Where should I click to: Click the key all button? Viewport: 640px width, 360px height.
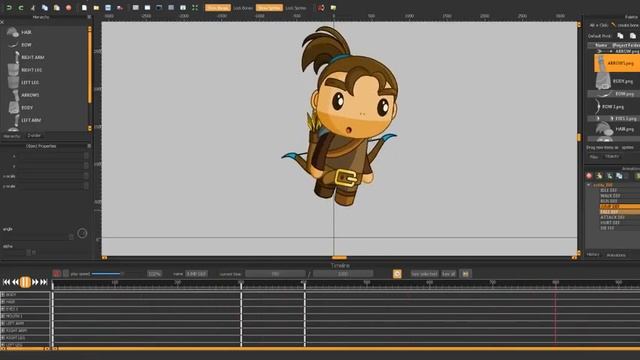point(449,274)
